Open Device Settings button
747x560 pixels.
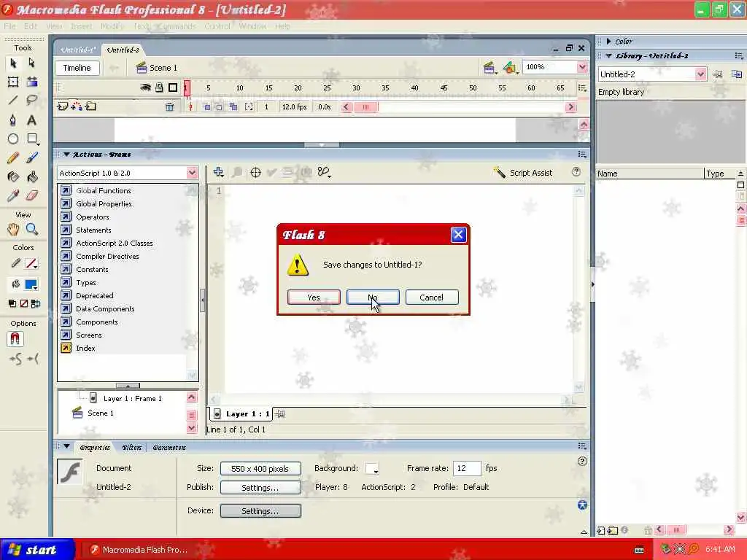pyautogui.click(x=260, y=511)
